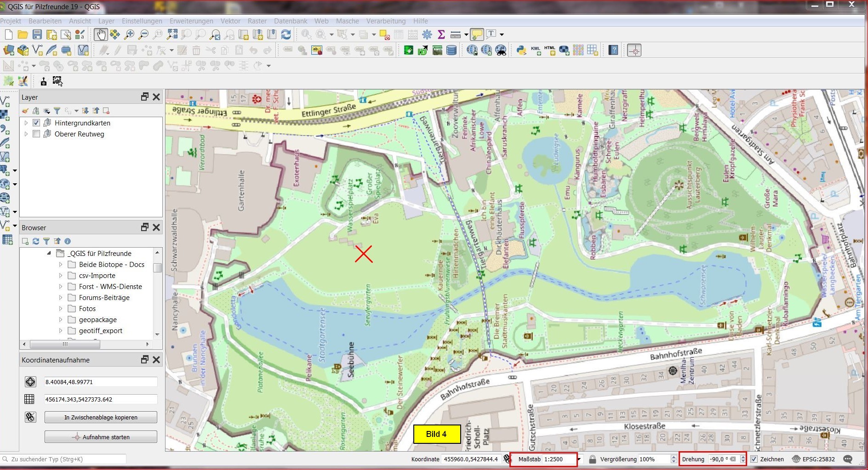Uncheck the Hintergrundkarten layer checkbox
The height and width of the screenshot is (470, 868).
(36, 123)
